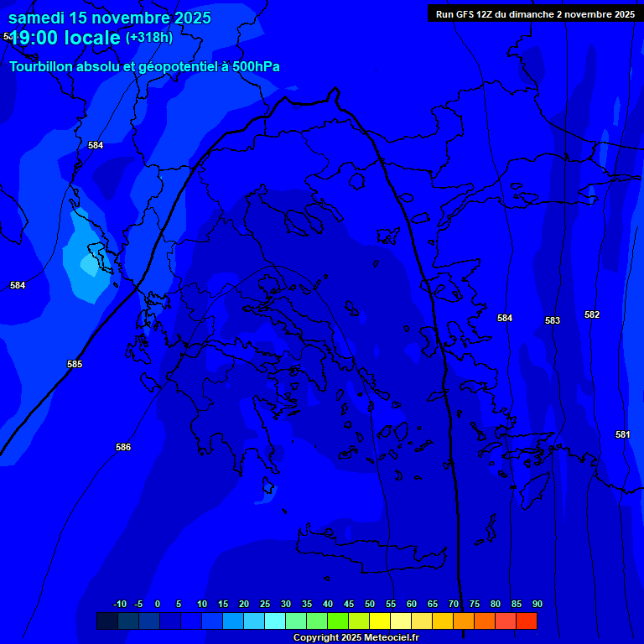Click the 582 contour label
This screenshot has width=644, height=644.
(x=592, y=315)
